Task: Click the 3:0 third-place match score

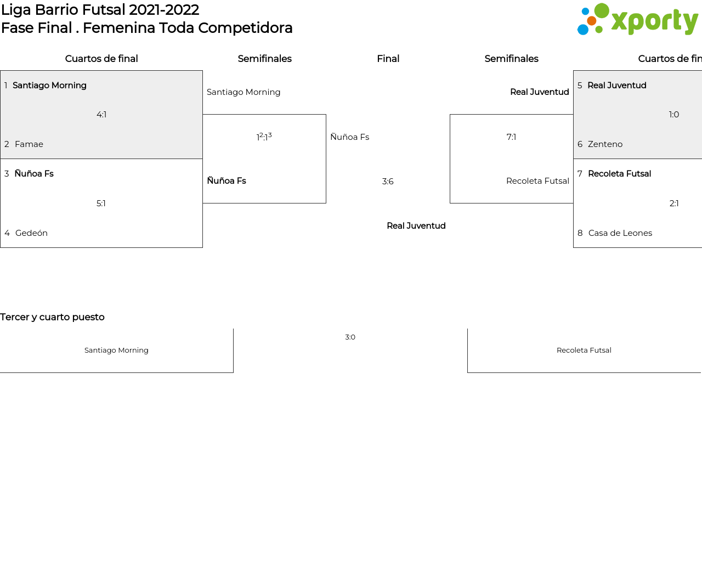Action: pyautogui.click(x=350, y=337)
